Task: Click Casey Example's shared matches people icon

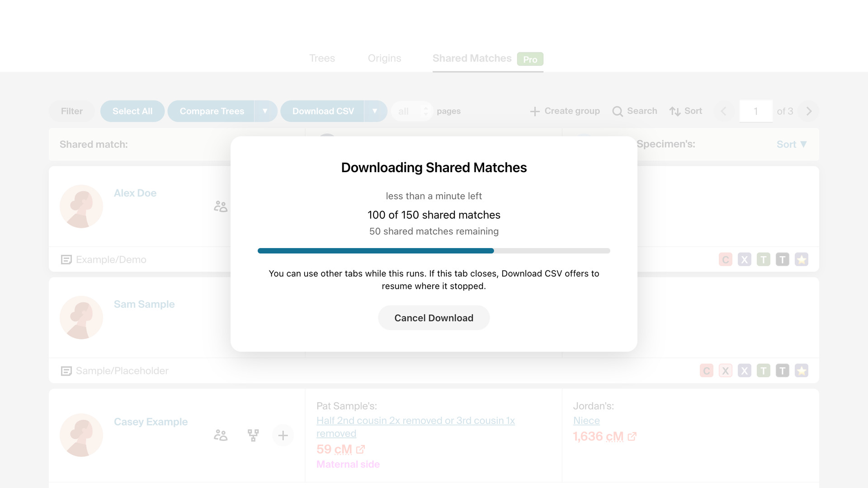Action: pyautogui.click(x=221, y=435)
